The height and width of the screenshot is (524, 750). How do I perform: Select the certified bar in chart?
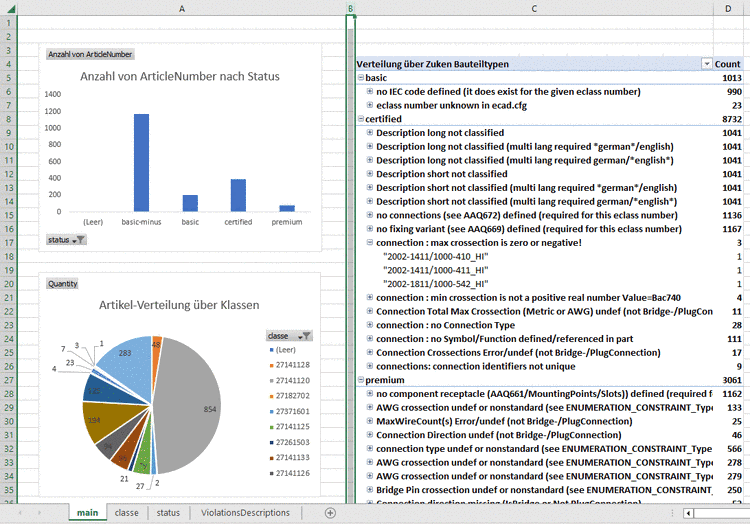point(238,195)
